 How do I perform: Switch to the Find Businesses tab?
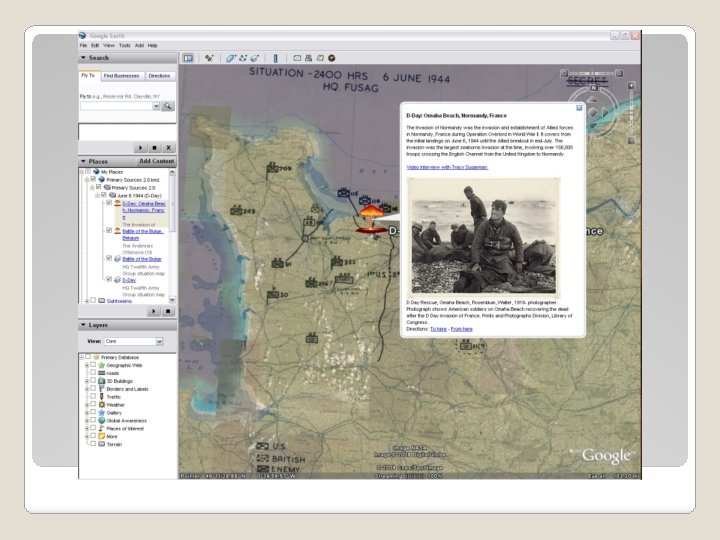tap(122, 76)
